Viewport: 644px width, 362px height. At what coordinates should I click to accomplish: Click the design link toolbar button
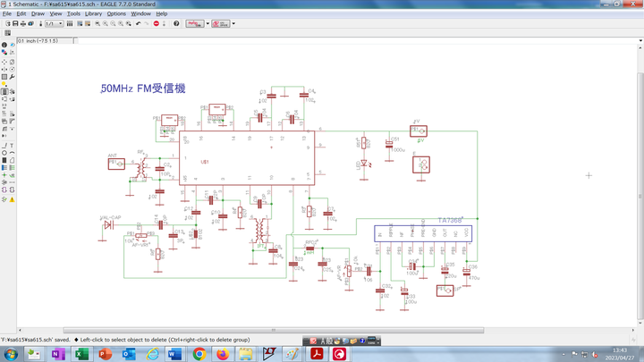(x=195, y=23)
